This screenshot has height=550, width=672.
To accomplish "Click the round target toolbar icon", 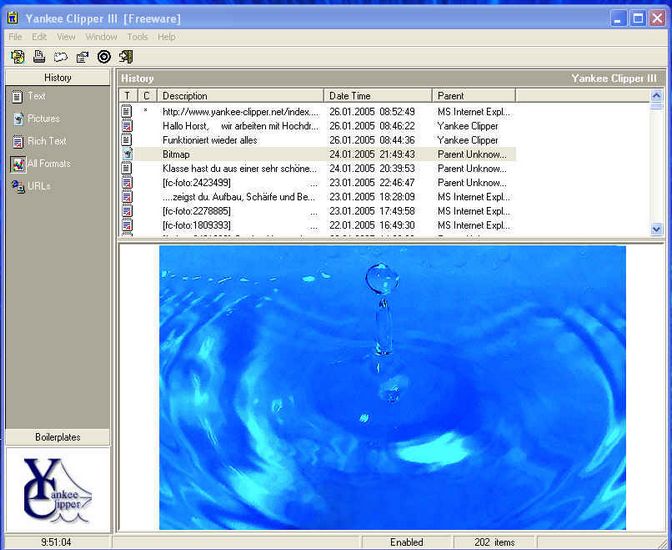I will 104,57.
